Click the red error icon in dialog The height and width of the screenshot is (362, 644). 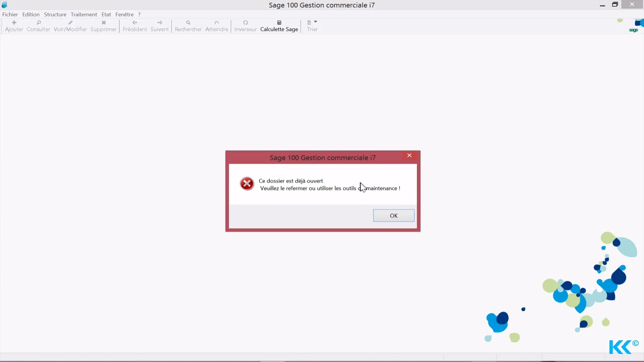pyautogui.click(x=247, y=184)
